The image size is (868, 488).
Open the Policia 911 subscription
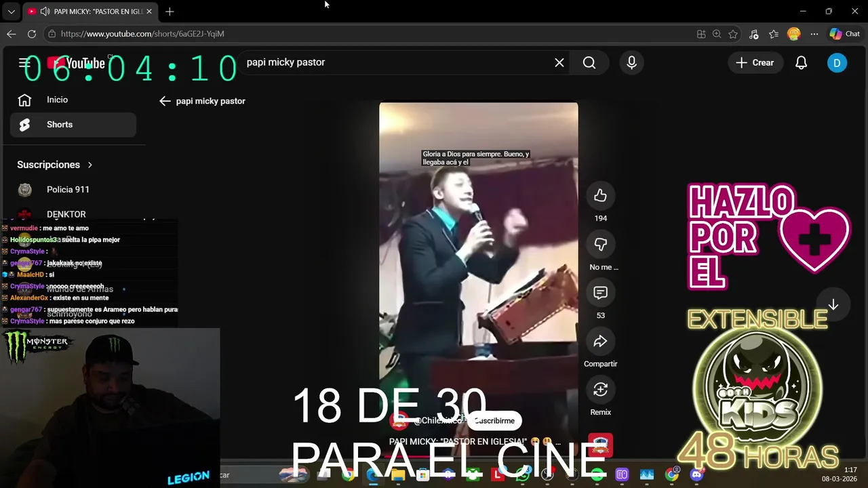point(73,190)
